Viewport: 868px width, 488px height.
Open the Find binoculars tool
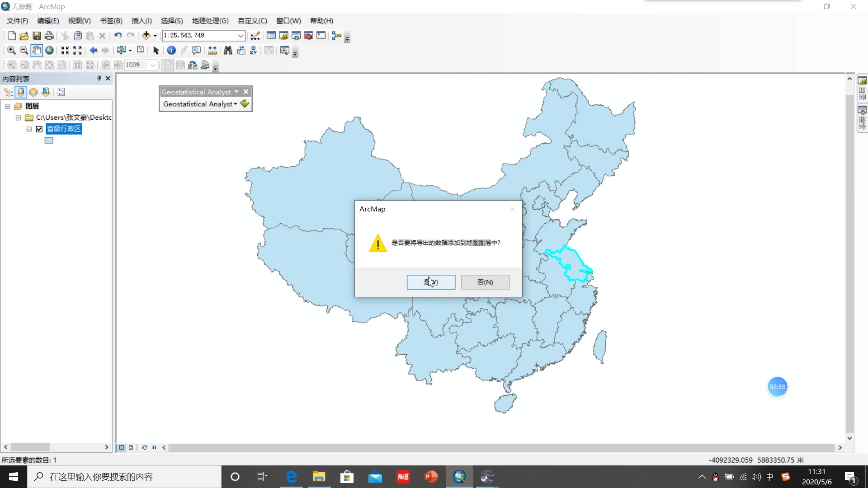point(228,50)
